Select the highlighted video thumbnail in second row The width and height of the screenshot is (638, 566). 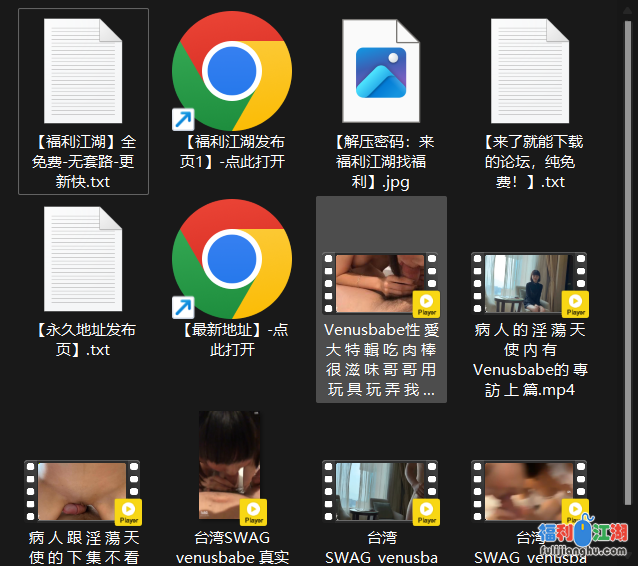380,283
